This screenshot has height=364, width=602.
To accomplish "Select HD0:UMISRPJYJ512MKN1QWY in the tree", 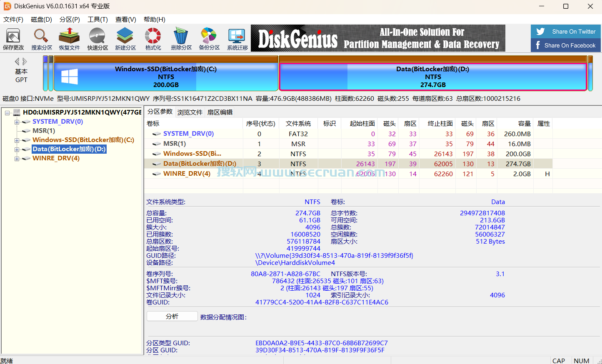I will [x=82, y=112].
